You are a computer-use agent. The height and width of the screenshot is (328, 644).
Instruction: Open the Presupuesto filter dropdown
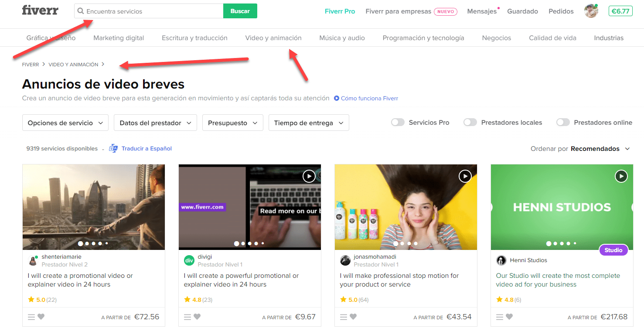pyautogui.click(x=233, y=123)
